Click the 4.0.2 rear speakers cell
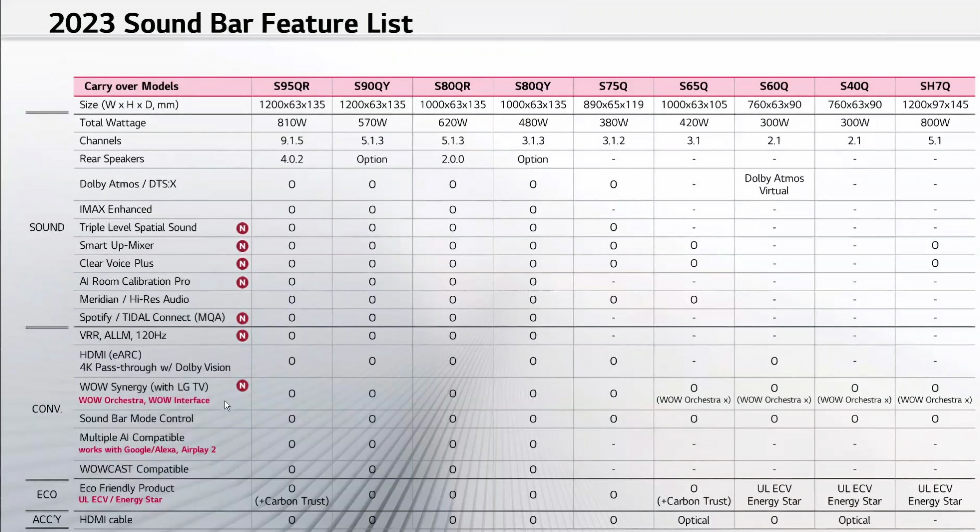The image size is (980, 532). click(291, 159)
